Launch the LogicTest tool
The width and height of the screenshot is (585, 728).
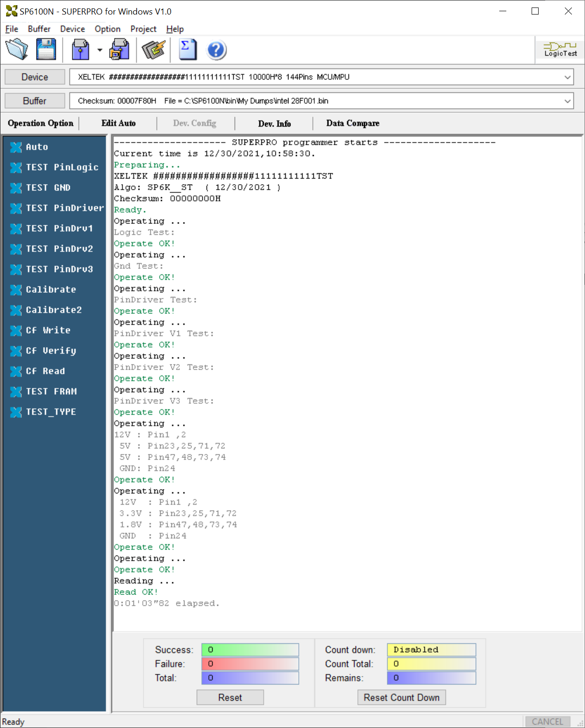coord(560,49)
